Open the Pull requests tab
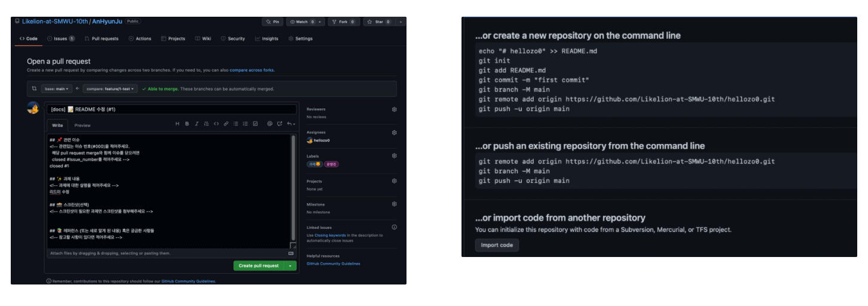This screenshot has width=868, height=306. tap(102, 38)
